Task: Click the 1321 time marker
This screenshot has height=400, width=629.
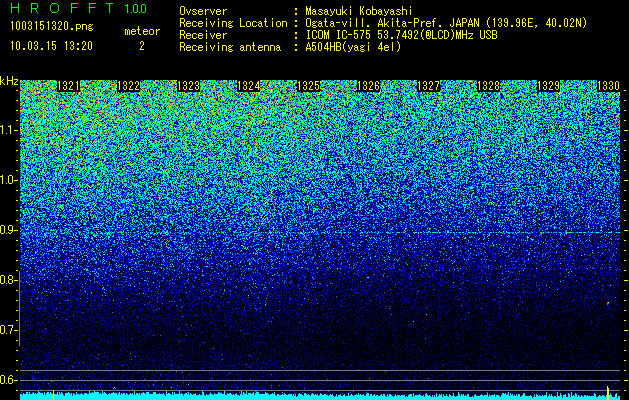Action: click(69, 86)
